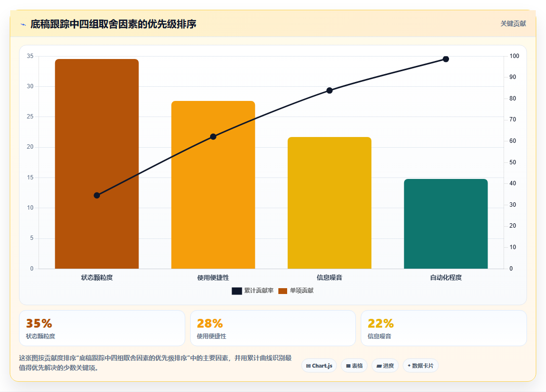Screen dimensions: 546x392
Task: Click the diamond icon in 数据卡片 chip
Action: coord(409,366)
